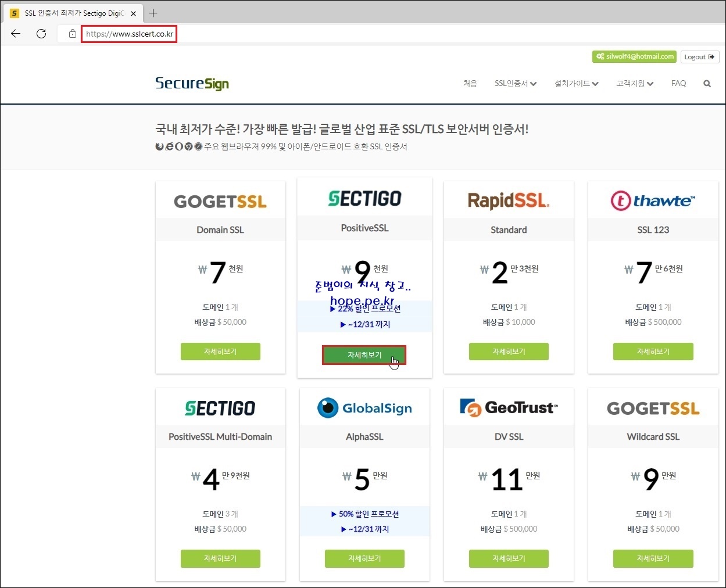Click the SecureSign logo
726x588 pixels.
tap(192, 84)
